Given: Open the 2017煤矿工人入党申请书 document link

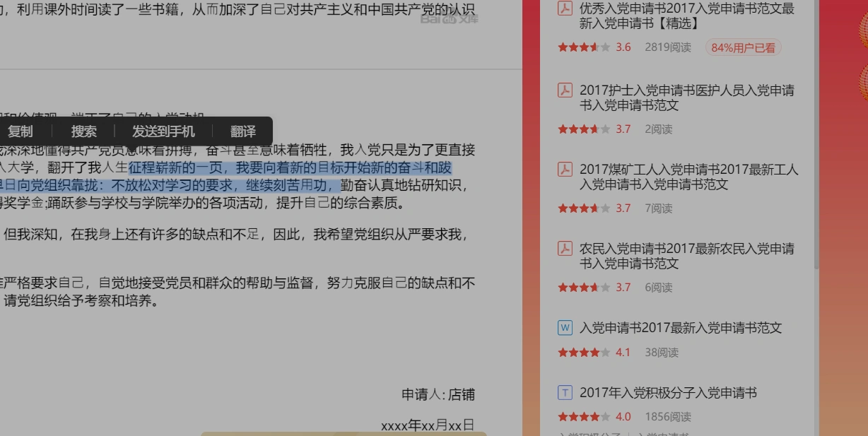Looking at the screenshot, I should 682,177.
